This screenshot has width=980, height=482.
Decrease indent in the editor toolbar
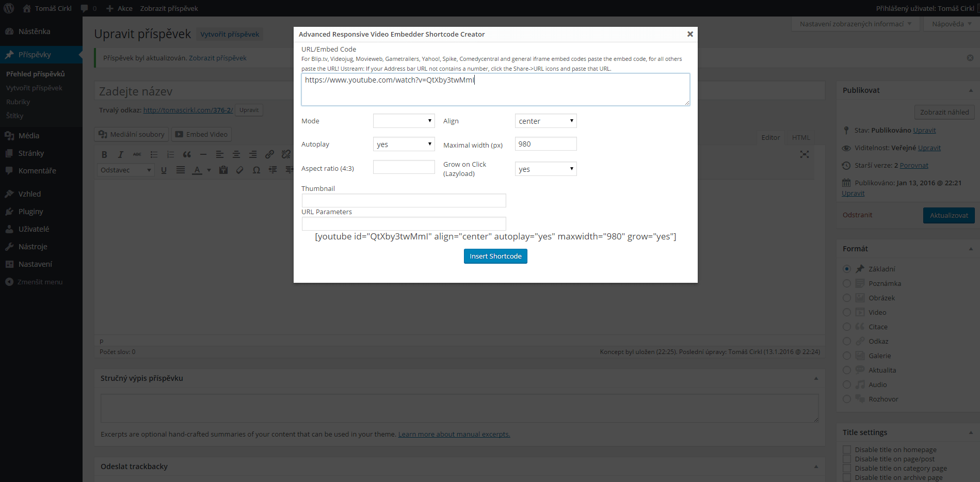pos(273,170)
